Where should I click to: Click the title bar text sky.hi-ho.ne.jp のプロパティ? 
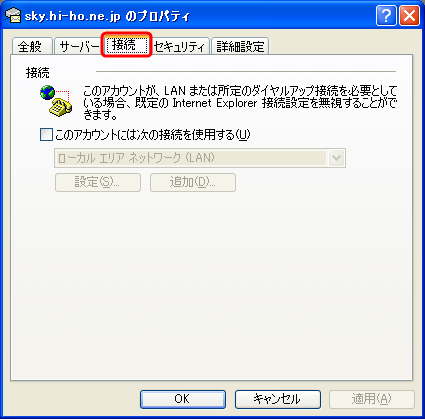[107, 16]
